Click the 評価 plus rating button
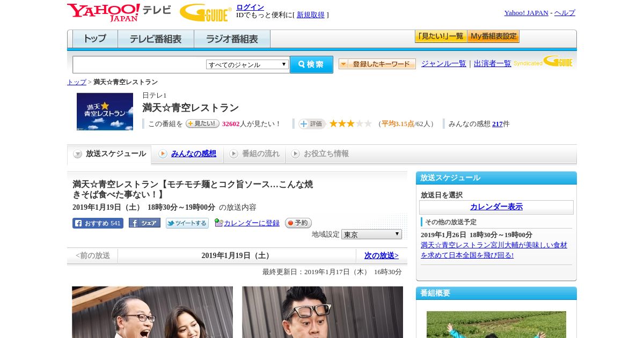644x338 pixels. tap(312, 124)
